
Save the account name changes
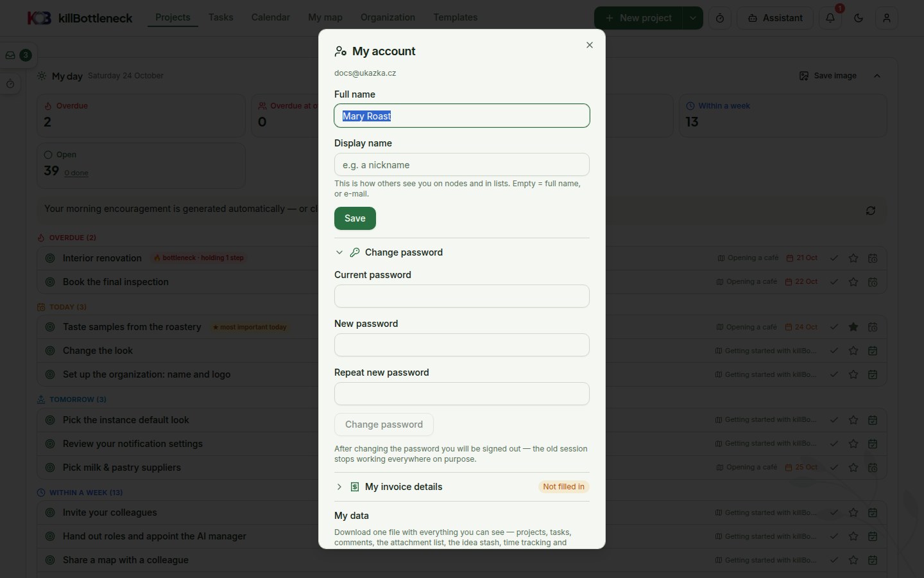[355, 218]
